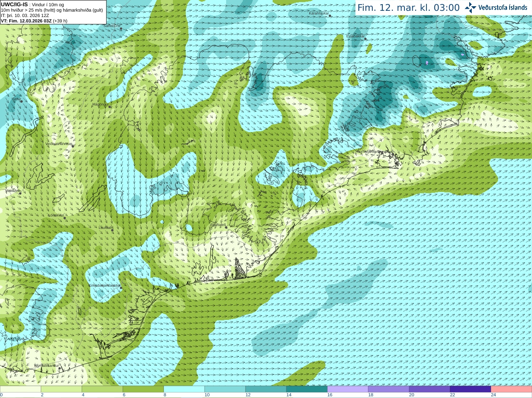The image size is (532, 398).
Task: Click the Hornafjarðarflugvöllur airport label
Action: pyautogui.click(x=374, y=152)
